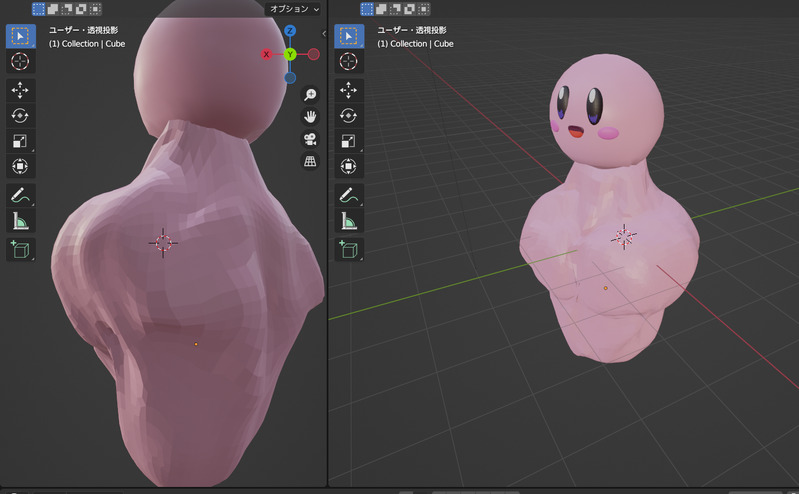
Task: Click '(1) Collection | Cube' text in right viewport
Action: (415, 44)
